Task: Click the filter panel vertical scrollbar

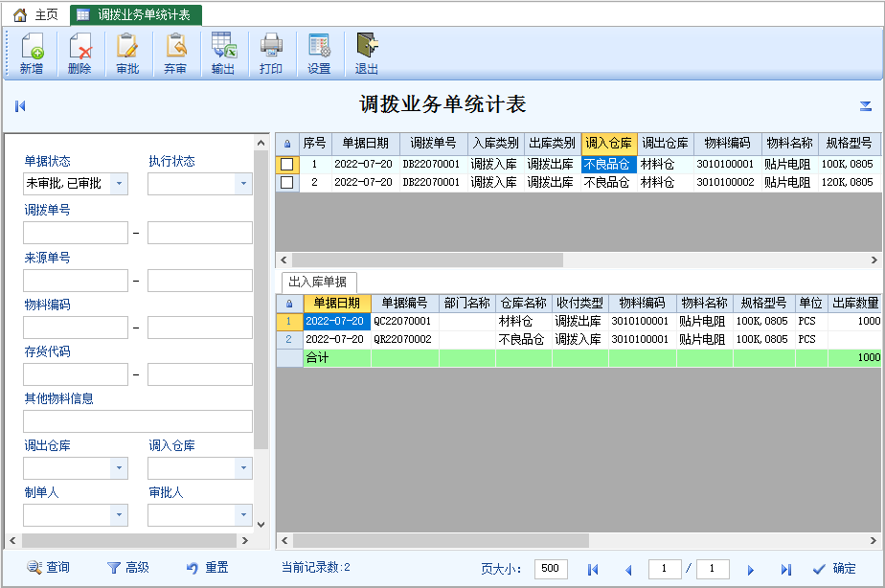Action: (x=261, y=299)
